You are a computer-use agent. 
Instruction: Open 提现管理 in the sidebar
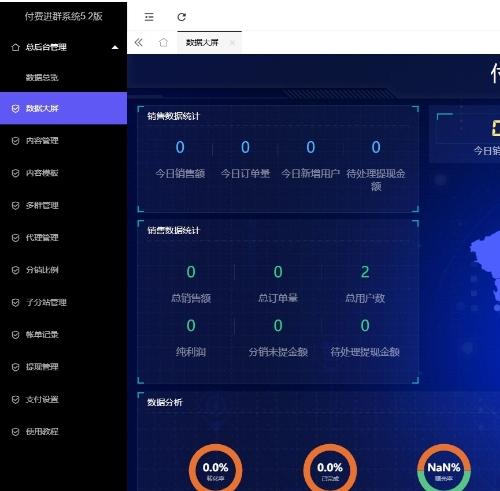tap(42, 367)
